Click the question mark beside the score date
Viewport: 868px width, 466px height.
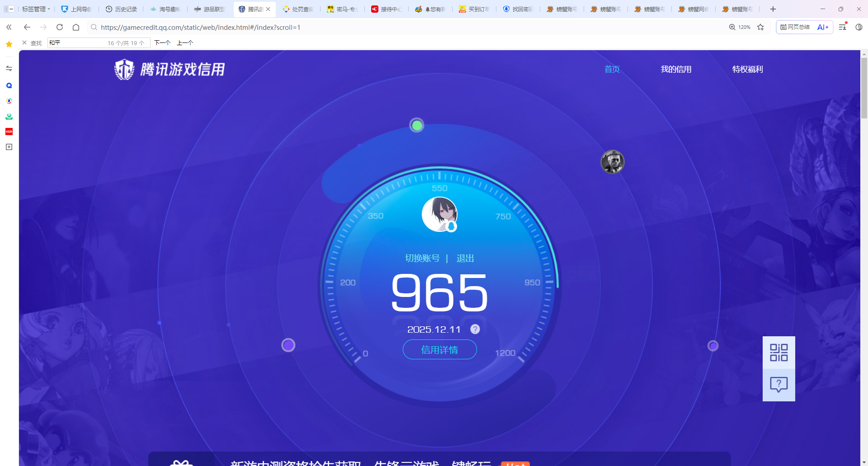click(x=475, y=329)
